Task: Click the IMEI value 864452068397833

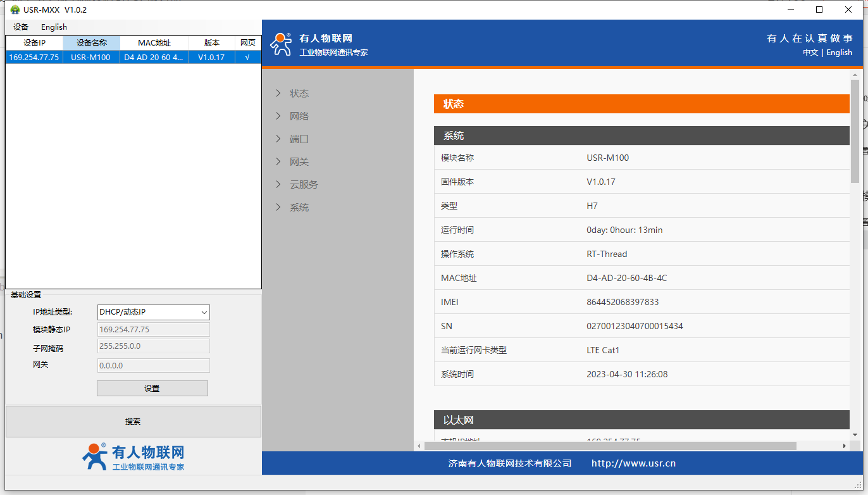Action: tap(623, 302)
